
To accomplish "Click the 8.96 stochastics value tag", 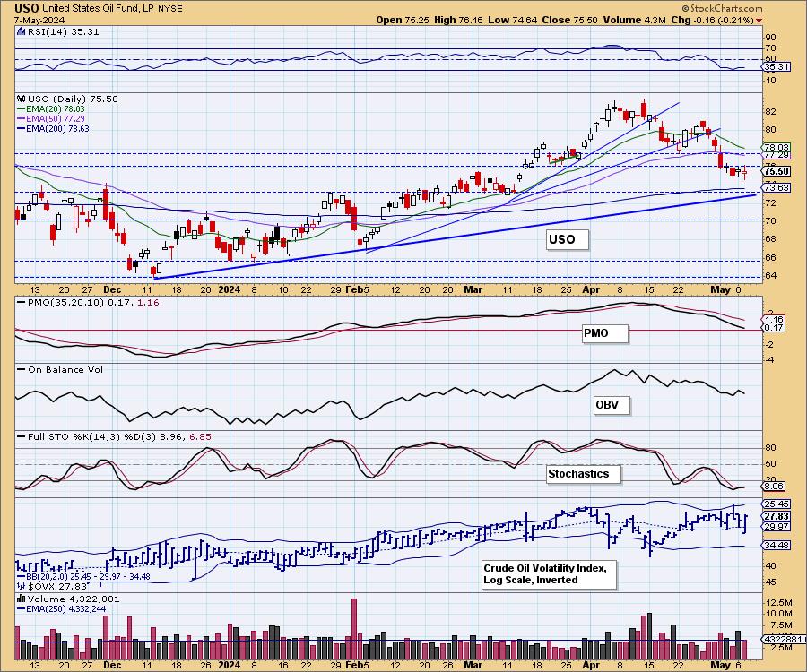I will tap(775, 486).
